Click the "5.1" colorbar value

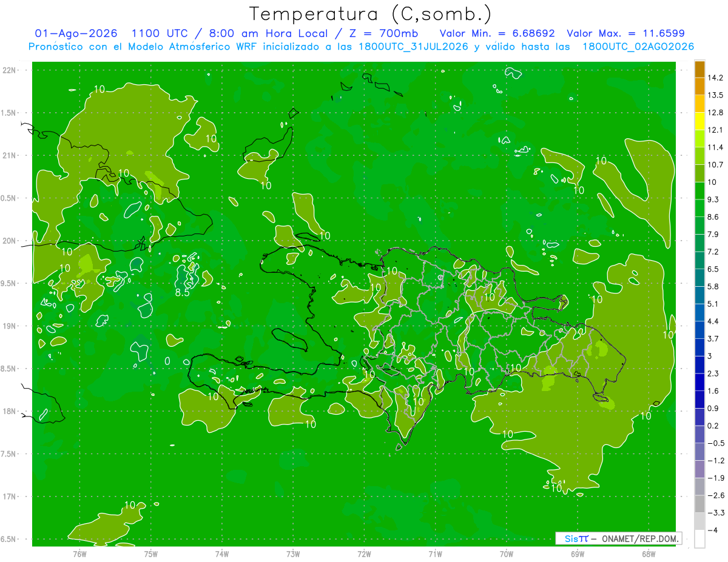713,304
